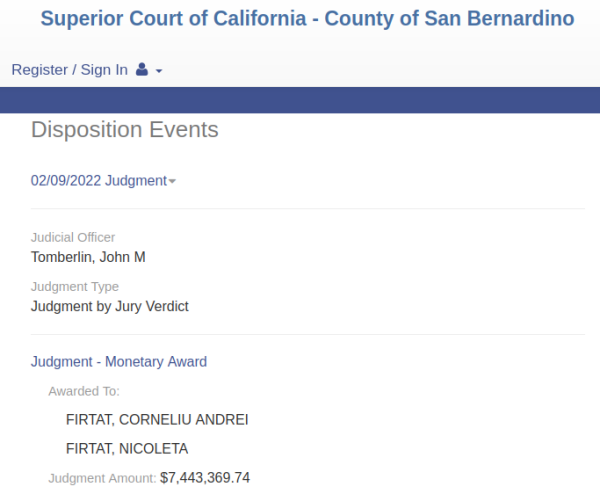
Task: Click the Awarded To label
Action: coord(84,391)
